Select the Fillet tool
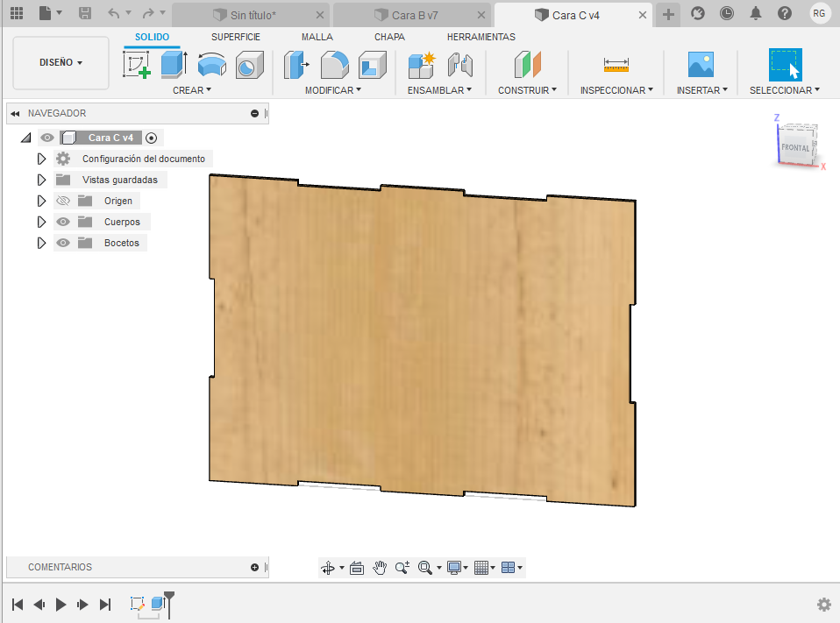The image size is (840, 623). (x=334, y=66)
